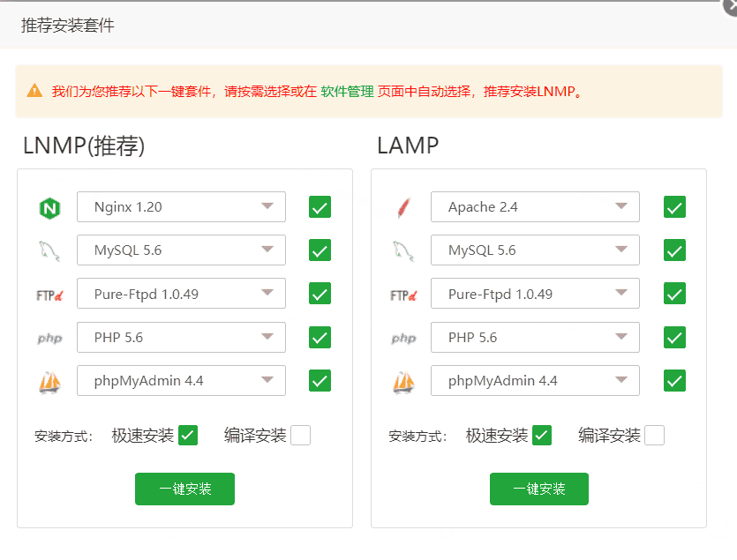Uncheck Nginx 1.20 in the LNMP suite
The width and height of the screenshot is (737, 560).
pos(319,207)
